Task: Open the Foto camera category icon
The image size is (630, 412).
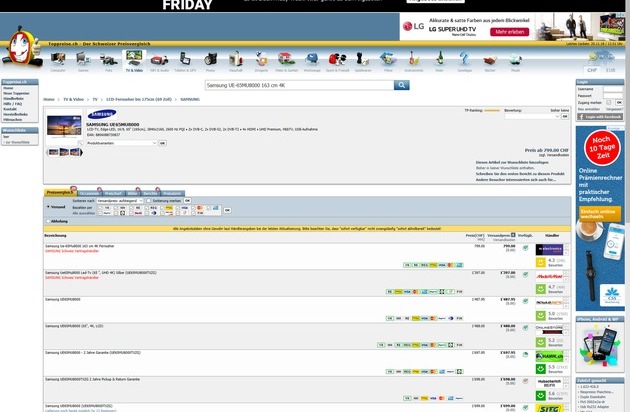Action: pos(108,61)
